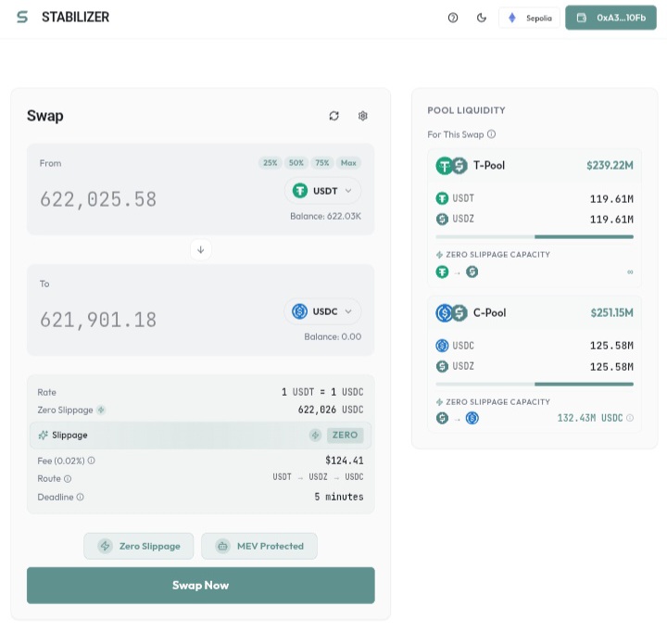The image size is (667, 644).
Task: Click the ZERO slippage badge
Action: [345, 436]
